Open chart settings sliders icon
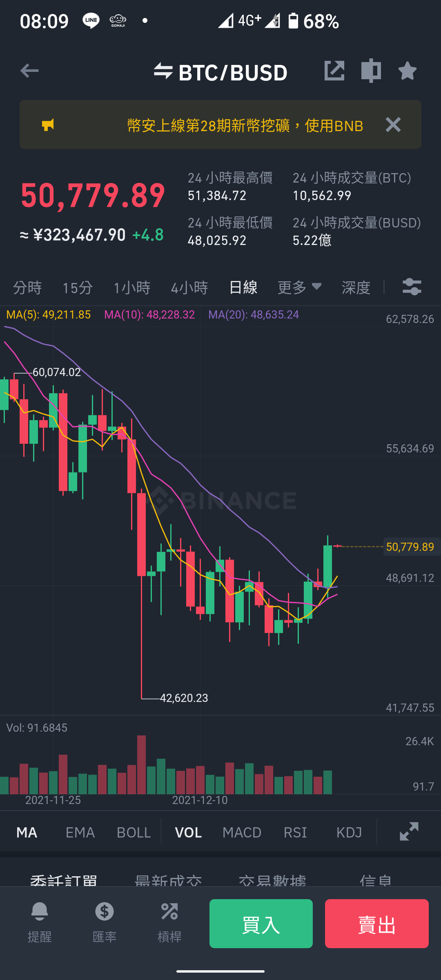The width and height of the screenshot is (441, 980). pos(412,287)
